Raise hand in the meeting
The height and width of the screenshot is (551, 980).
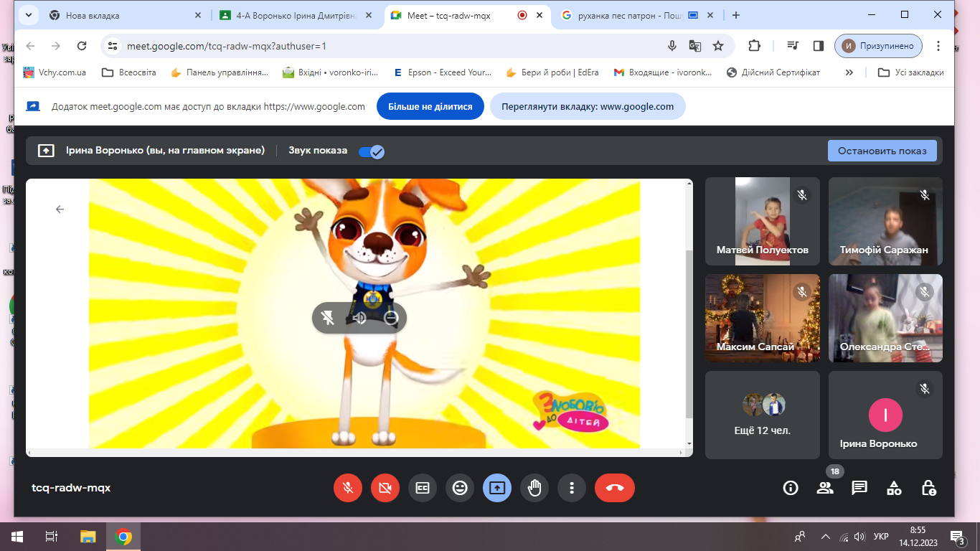pos(534,489)
